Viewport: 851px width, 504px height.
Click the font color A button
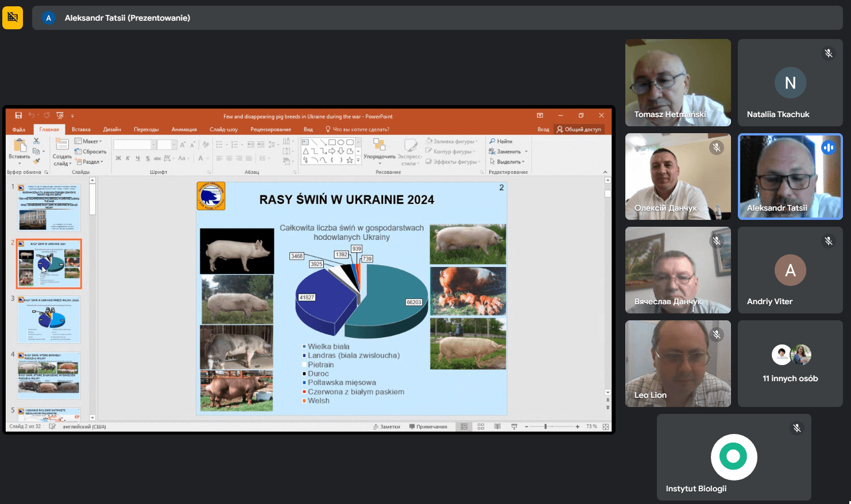pyautogui.click(x=200, y=158)
